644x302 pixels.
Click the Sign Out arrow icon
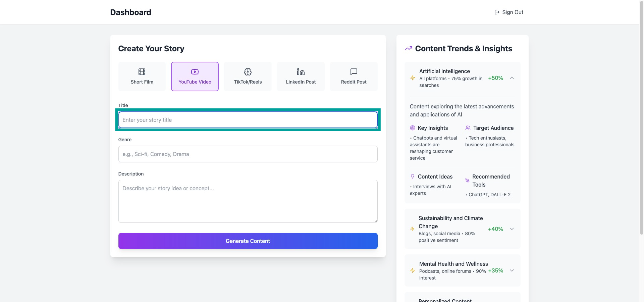click(x=497, y=12)
